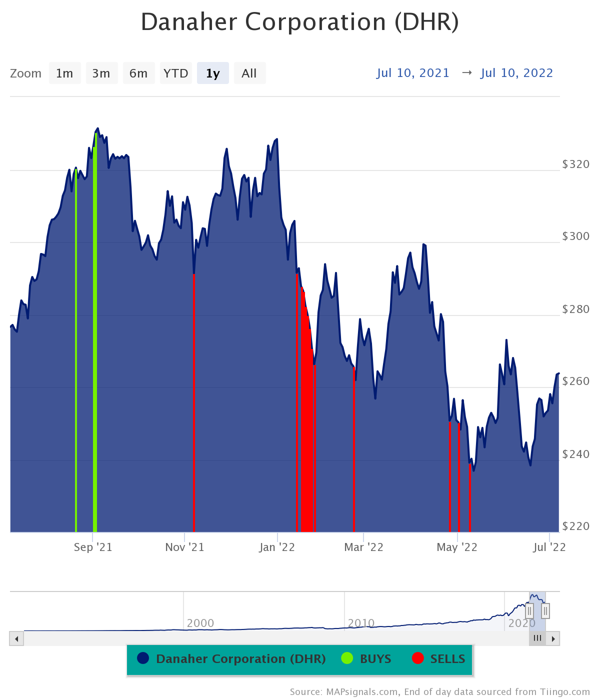600x700 pixels.
Task: Show All data range
Action: coord(249,73)
